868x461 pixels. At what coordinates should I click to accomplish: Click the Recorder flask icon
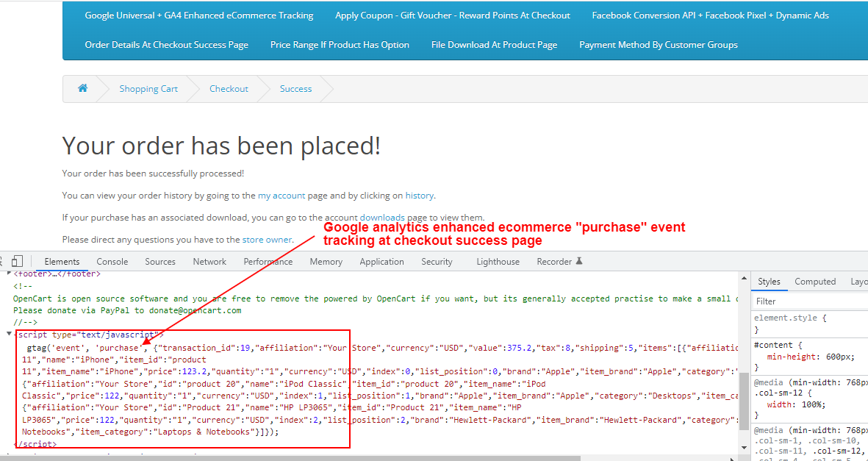tap(579, 261)
